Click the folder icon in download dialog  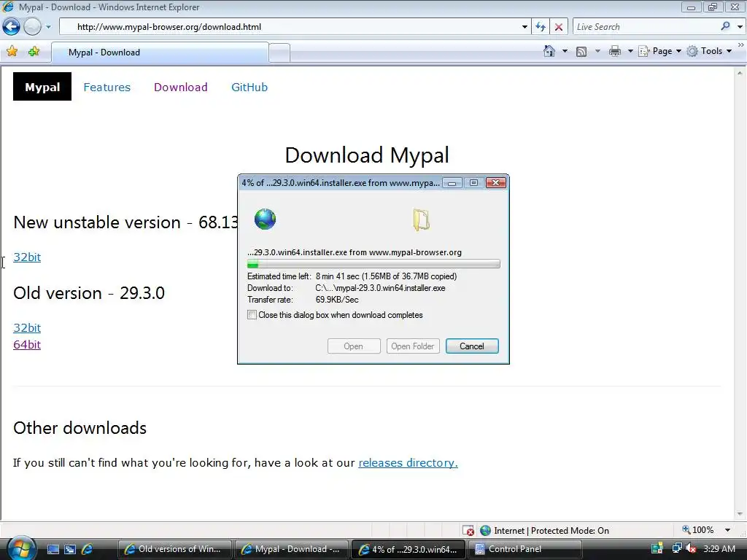(x=421, y=219)
